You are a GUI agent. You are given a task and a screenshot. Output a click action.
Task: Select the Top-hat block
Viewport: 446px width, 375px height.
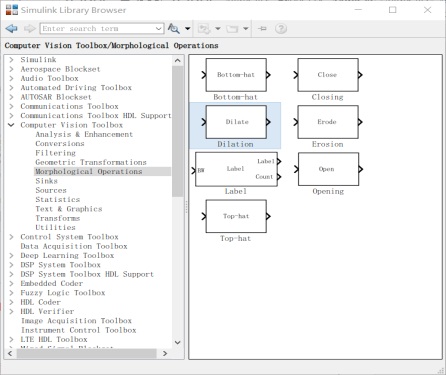(x=236, y=216)
